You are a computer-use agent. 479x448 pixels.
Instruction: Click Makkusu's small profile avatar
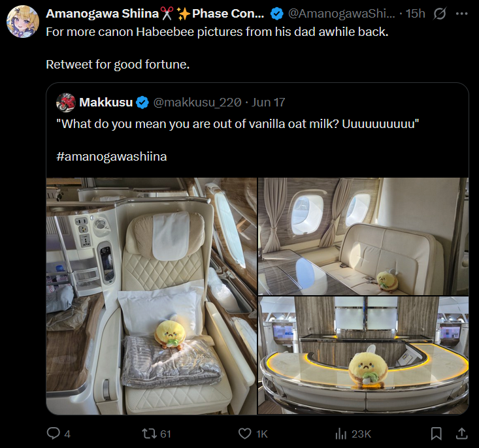[66, 103]
